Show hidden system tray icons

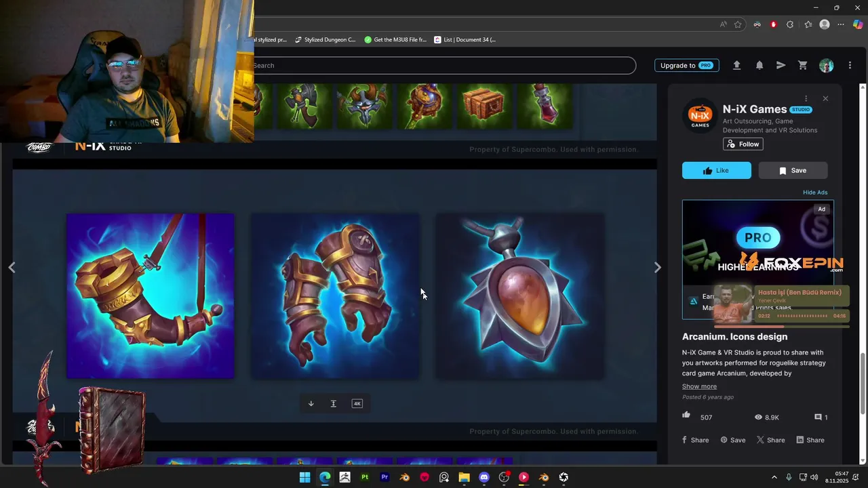[774, 477]
